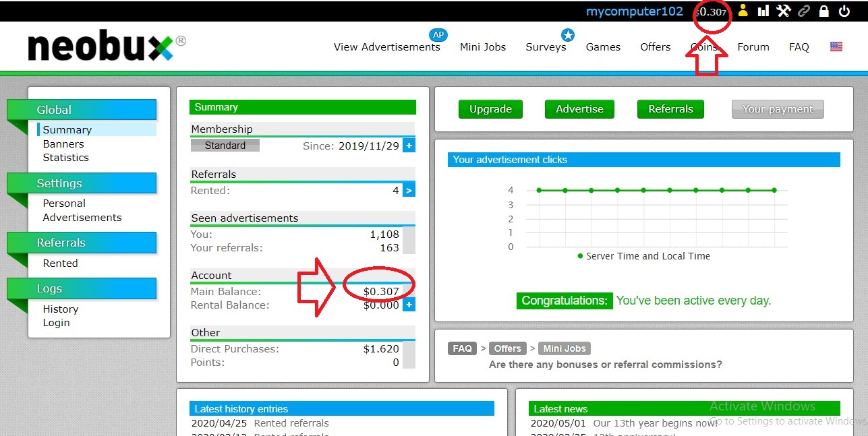Click the Latest history entries header
The height and width of the screenshot is (436, 868).
tap(342, 408)
